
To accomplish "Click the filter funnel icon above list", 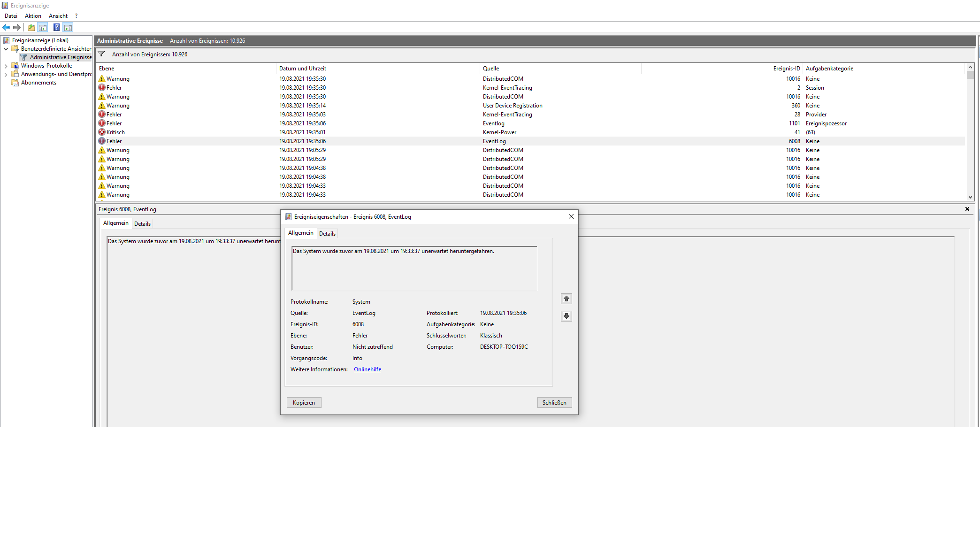I will point(101,54).
